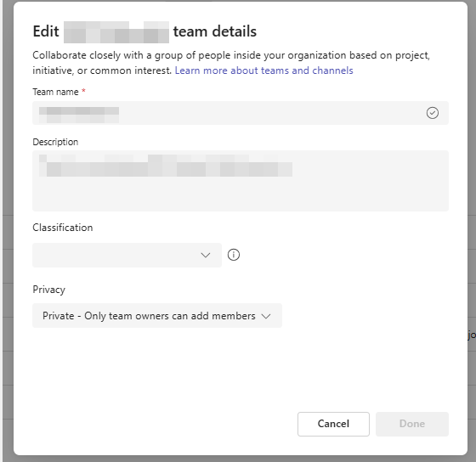Screen dimensions: 476x462
Task: Click the red required asterisk by Team name
Action: click(83, 91)
